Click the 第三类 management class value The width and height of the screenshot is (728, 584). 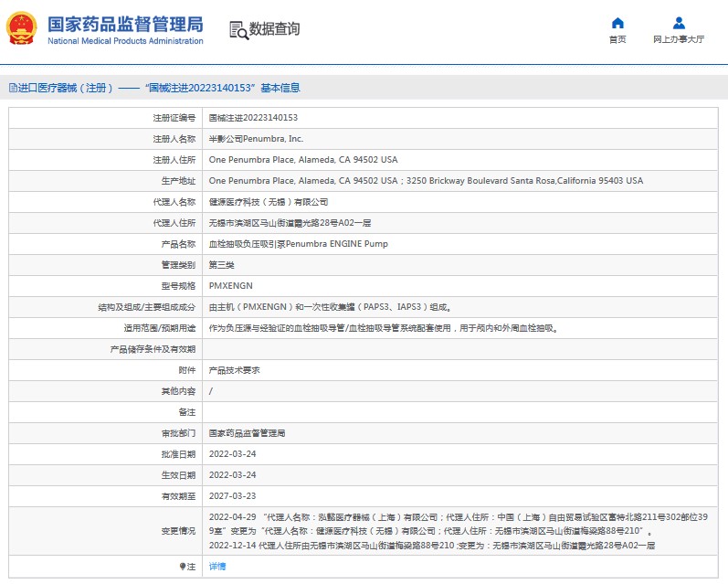click(x=221, y=265)
